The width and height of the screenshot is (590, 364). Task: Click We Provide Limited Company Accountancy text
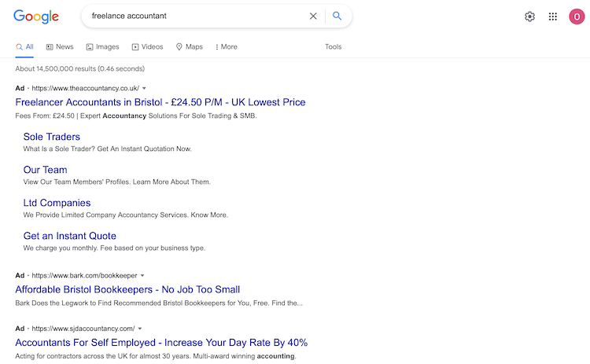tap(125, 215)
